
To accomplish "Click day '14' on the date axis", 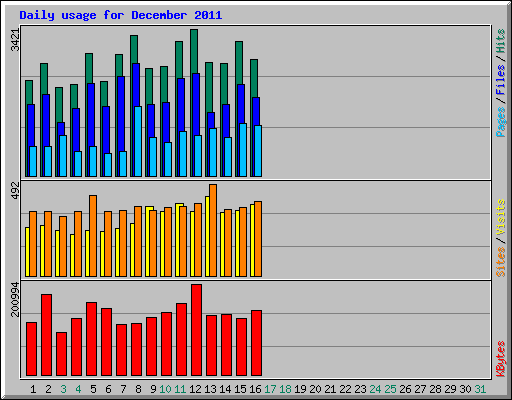I will point(225,389).
